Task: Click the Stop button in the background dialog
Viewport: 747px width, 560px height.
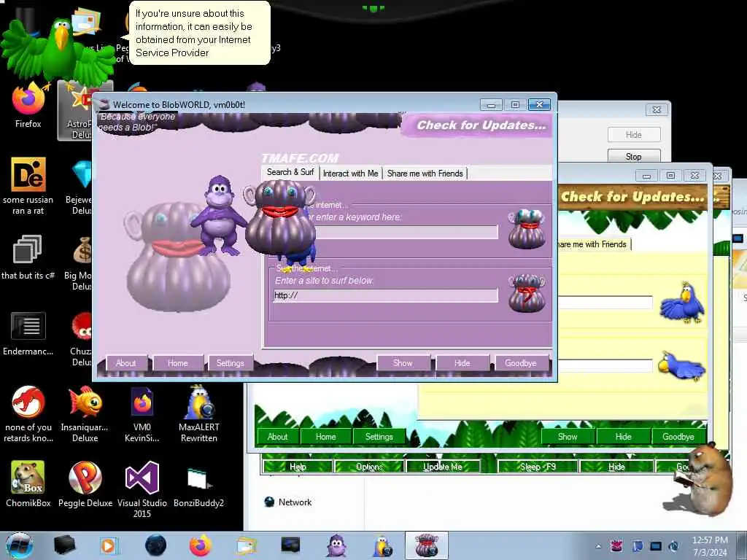Action: click(634, 156)
